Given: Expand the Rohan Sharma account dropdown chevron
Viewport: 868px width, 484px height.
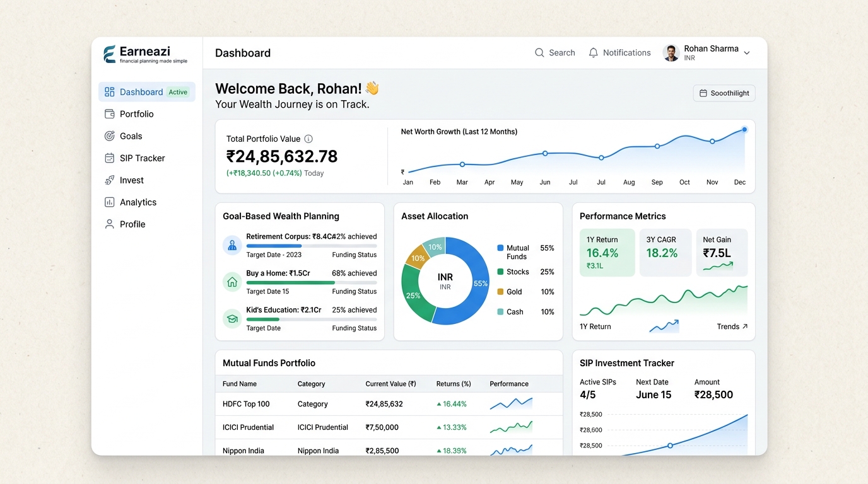Looking at the screenshot, I should click(747, 53).
